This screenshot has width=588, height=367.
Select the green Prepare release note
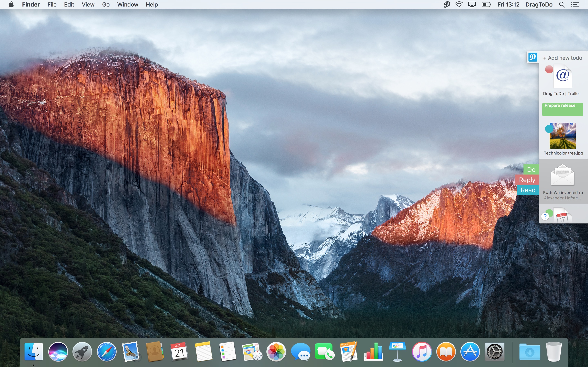(562, 109)
